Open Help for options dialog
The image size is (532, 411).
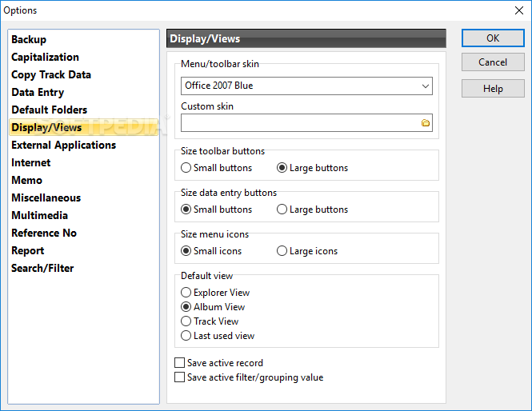[493, 89]
